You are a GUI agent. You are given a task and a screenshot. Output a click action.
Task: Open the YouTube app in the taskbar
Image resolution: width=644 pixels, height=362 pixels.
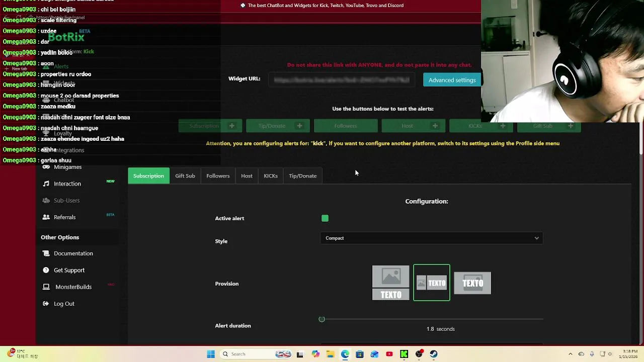tap(389, 354)
